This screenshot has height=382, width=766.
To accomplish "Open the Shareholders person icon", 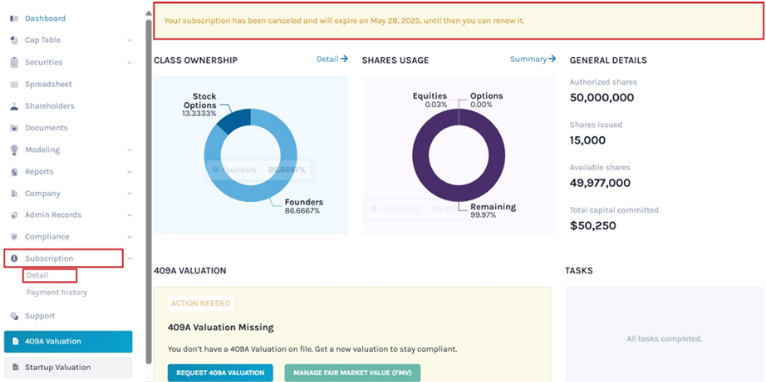I will (x=14, y=106).
